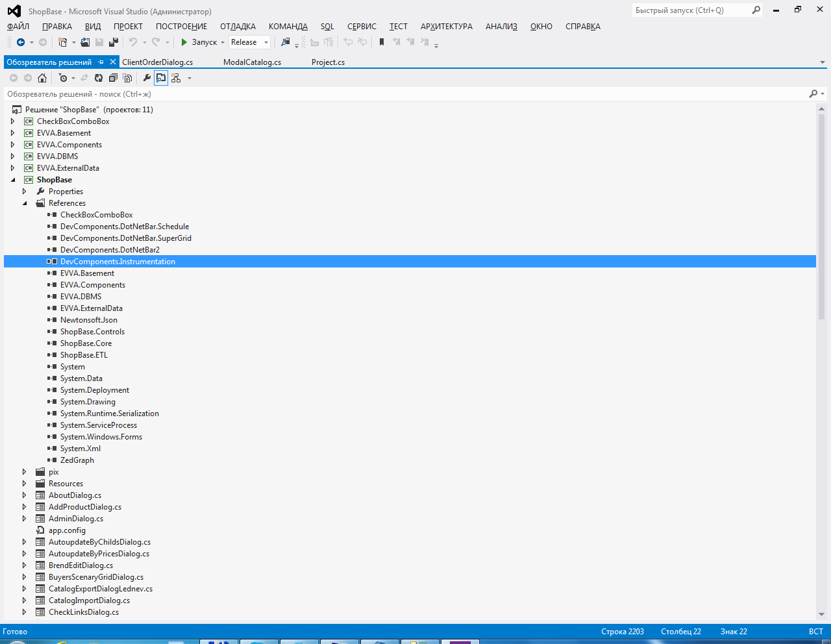Image resolution: width=831 pixels, height=644 pixels.
Task: Collapse the References folder
Action: pos(25,203)
